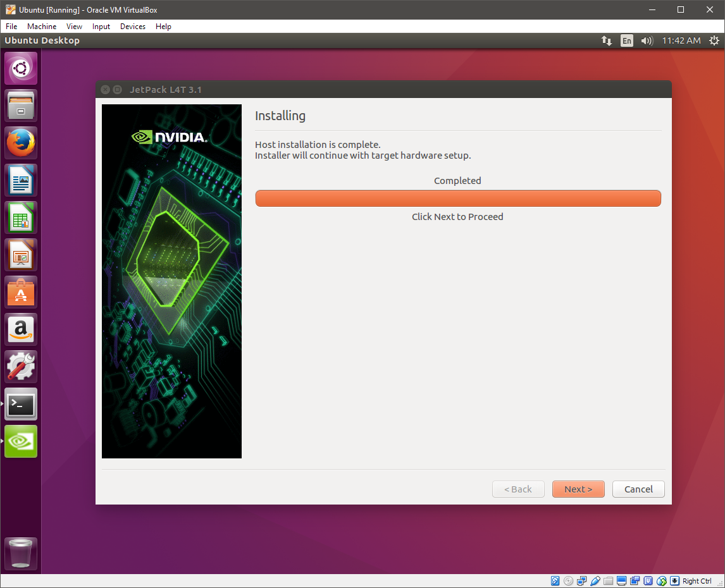Open the VirtualBox File menu
This screenshot has height=588, width=725.
11,27
